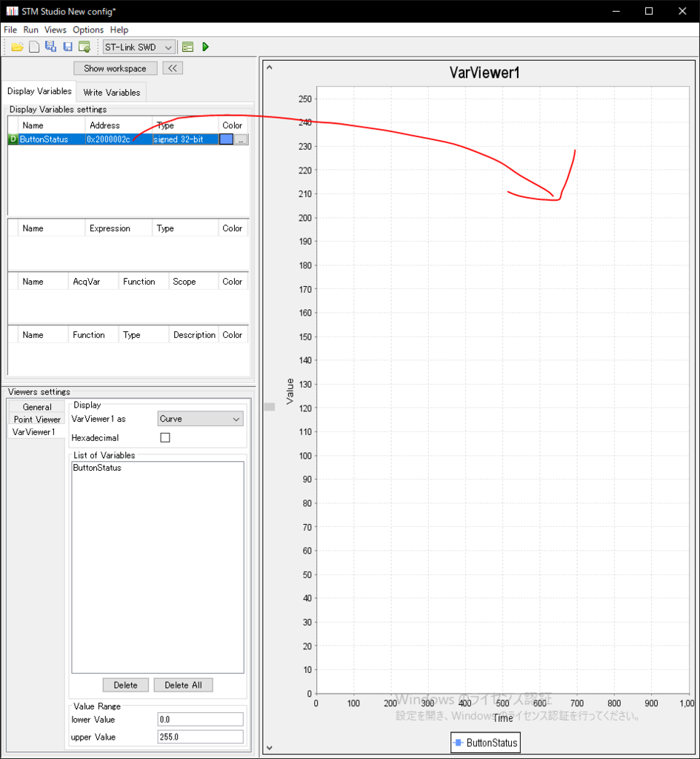Open the Views menu
The width and height of the screenshot is (700, 759).
55,30
